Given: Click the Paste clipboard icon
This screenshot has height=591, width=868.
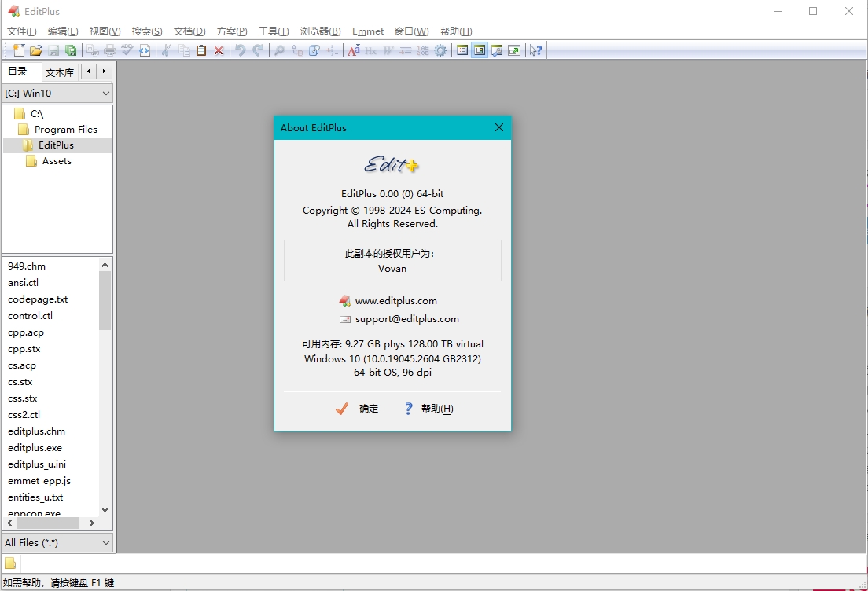Looking at the screenshot, I should [201, 50].
